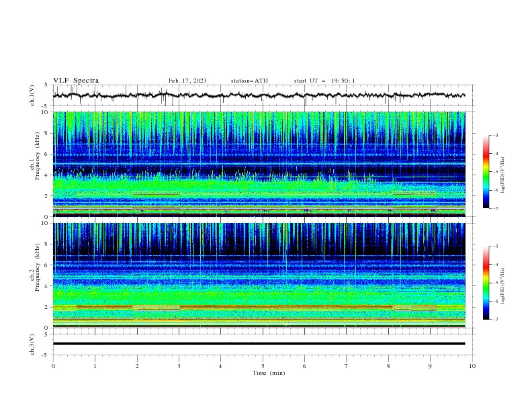Image resolution: width=532 pixels, height=411 pixels.
Task: Click the '-7' tick on ch.2 colorbar
Action: coord(495,320)
